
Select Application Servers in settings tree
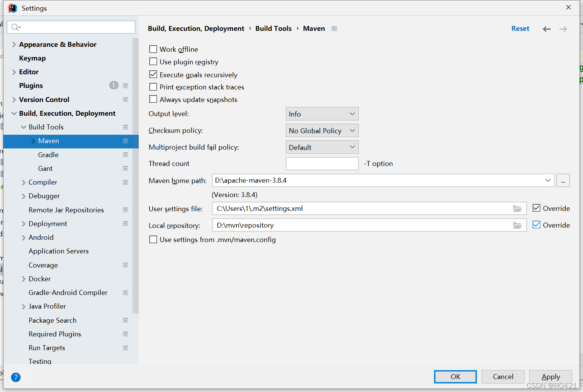point(59,251)
